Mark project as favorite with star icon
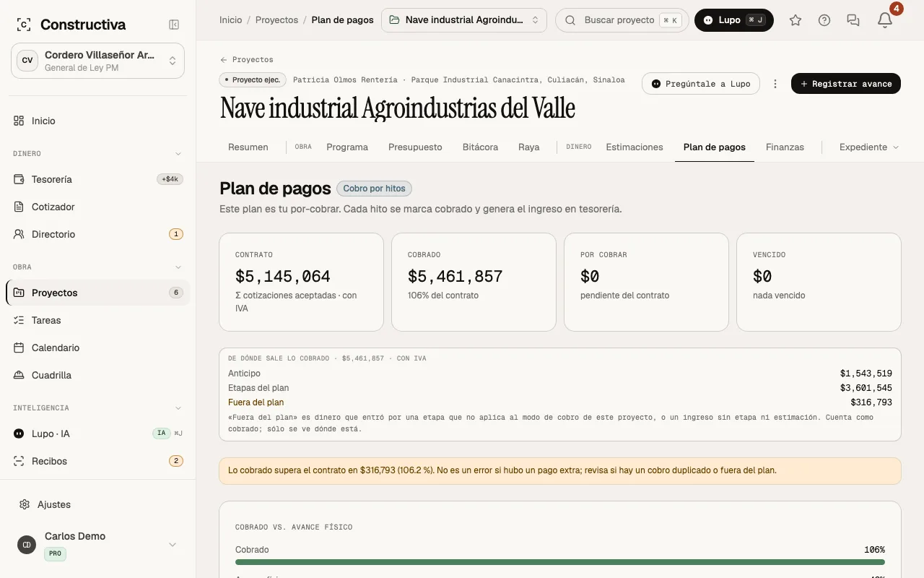 (796, 20)
